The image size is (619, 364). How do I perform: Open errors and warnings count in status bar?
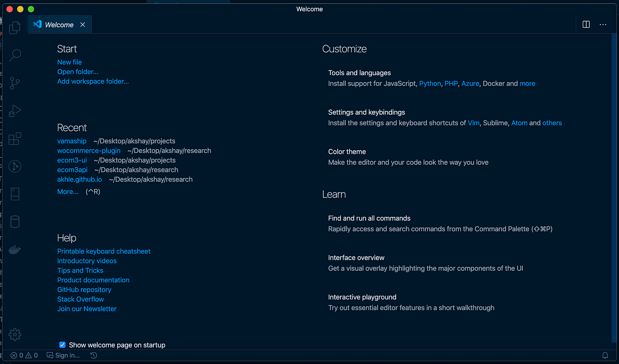click(x=24, y=355)
